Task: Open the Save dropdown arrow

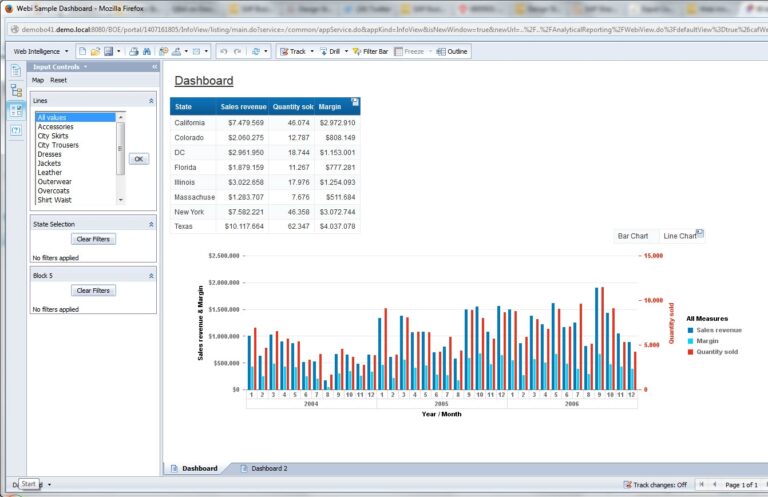Action: [119, 51]
